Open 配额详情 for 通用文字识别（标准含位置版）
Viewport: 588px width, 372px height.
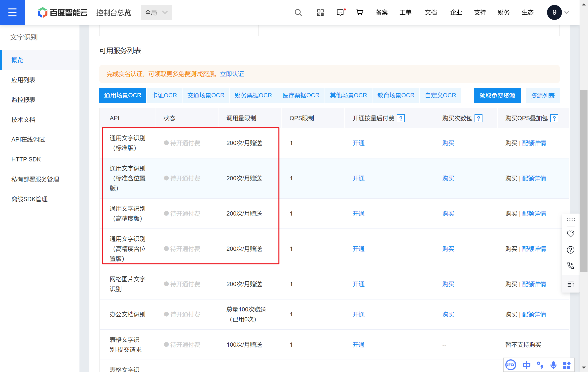pyautogui.click(x=534, y=178)
